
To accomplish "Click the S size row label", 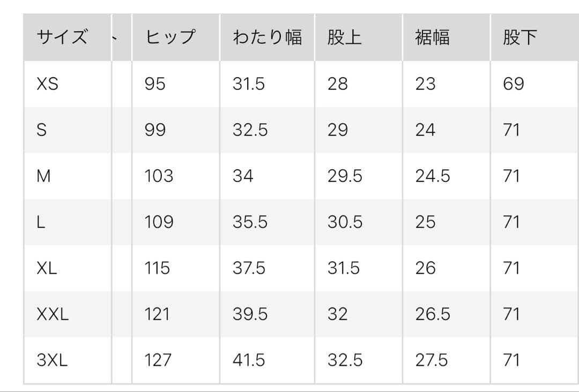I will pos(41,130).
